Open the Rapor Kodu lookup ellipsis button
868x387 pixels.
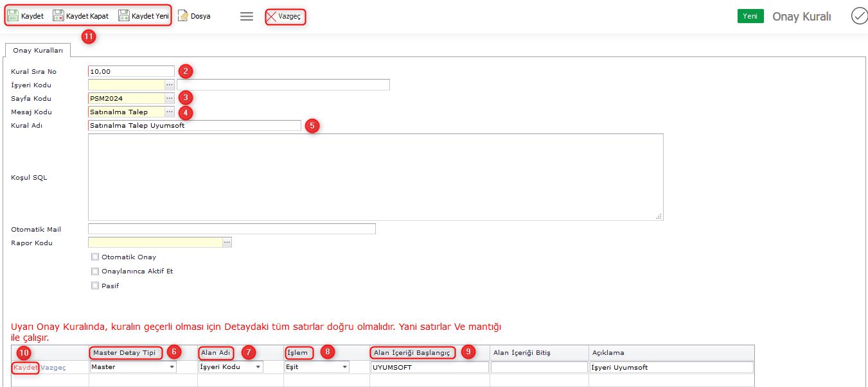click(x=227, y=243)
